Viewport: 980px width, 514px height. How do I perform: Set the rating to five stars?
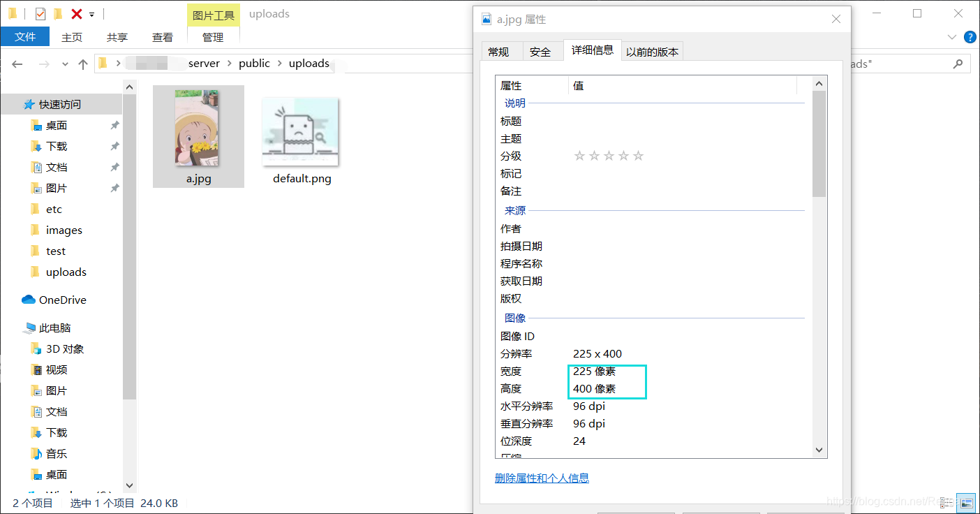tap(638, 155)
